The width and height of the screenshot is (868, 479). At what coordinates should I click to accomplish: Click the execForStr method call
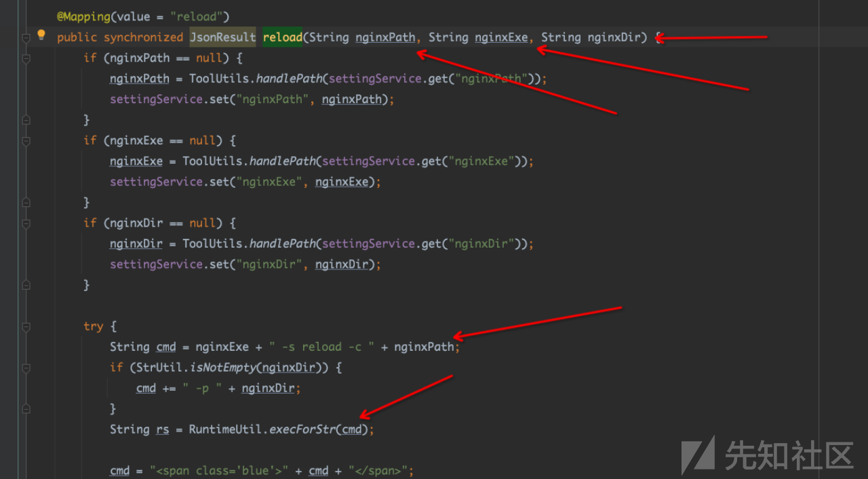tap(302, 429)
